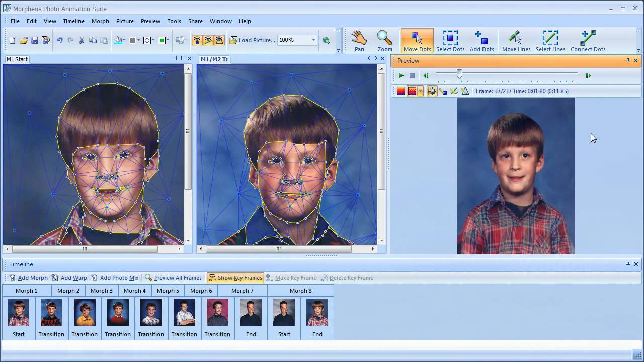Viewport: 644px width, 362px height.
Task: Play the preview animation
Action: pyautogui.click(x=401, y=75)
